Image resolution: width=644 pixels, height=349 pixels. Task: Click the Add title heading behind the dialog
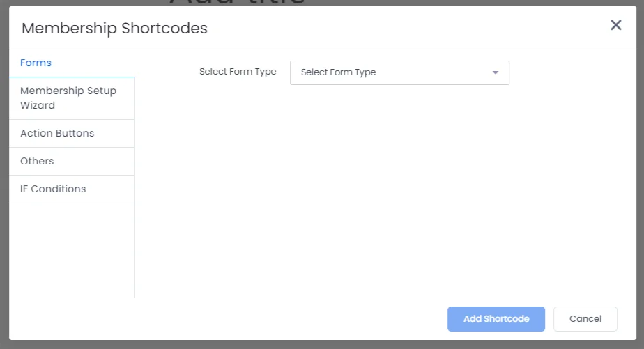pos(237,3)
